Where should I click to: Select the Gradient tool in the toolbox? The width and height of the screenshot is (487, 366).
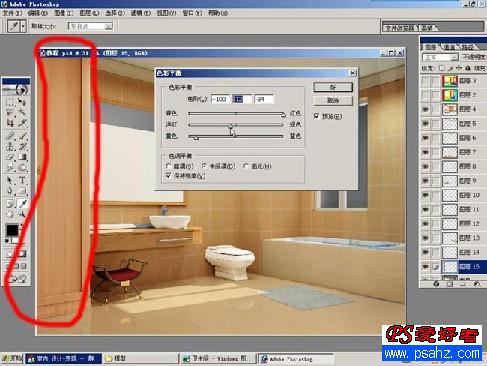point(22,157)
